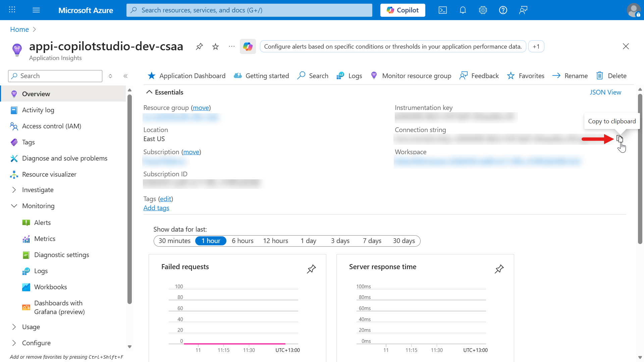
Task: Open the notifications bell
Action: pyautogui.click(x=463, y=10)
